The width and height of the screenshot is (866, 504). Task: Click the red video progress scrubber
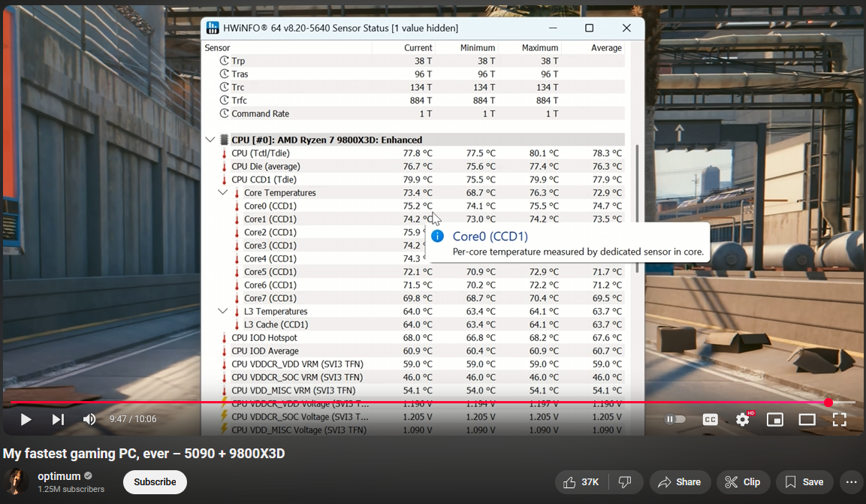tap(828, 403)
